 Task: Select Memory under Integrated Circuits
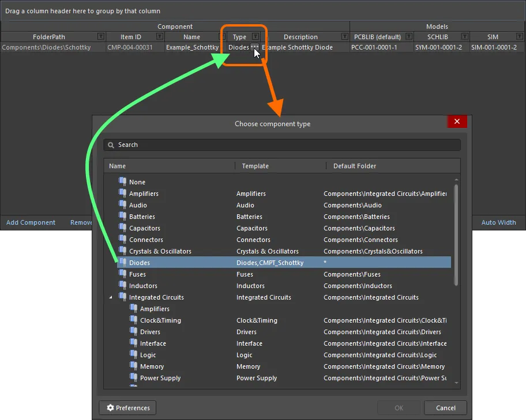(152, 366)
